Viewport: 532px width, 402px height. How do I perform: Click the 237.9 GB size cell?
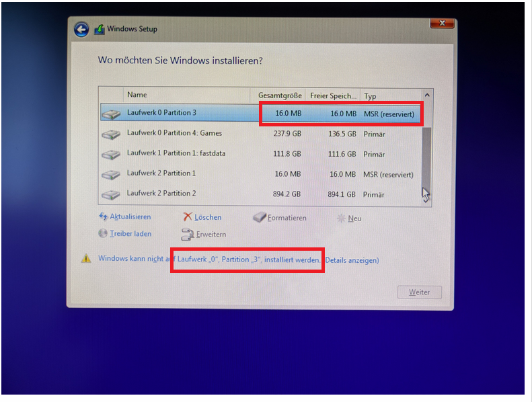[x=287, y=134]
